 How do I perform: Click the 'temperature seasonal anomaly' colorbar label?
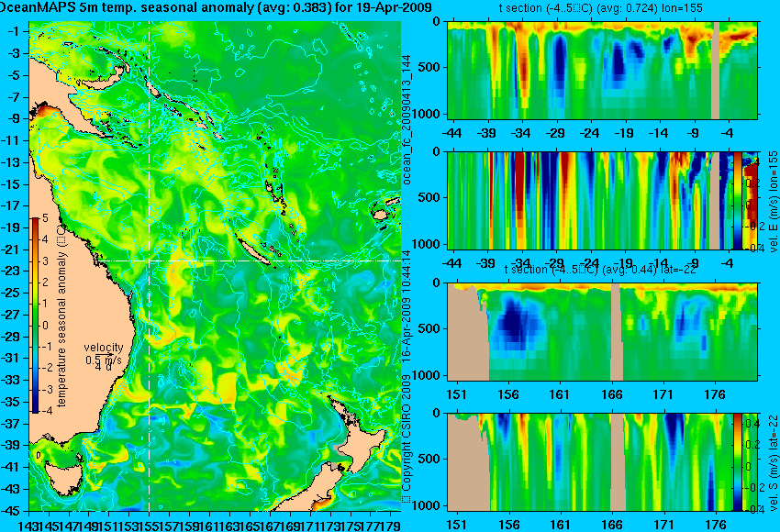[x=61, y=316]
